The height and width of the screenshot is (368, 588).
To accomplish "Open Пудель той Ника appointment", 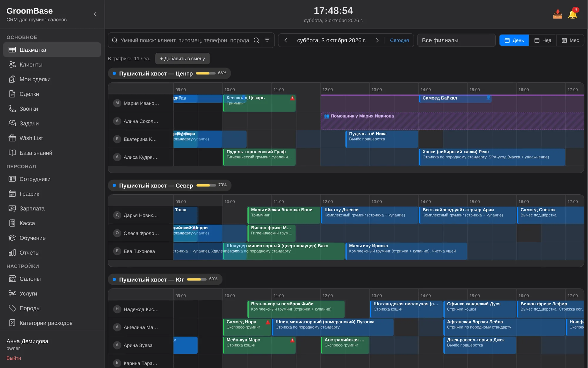I will [382, 139].
